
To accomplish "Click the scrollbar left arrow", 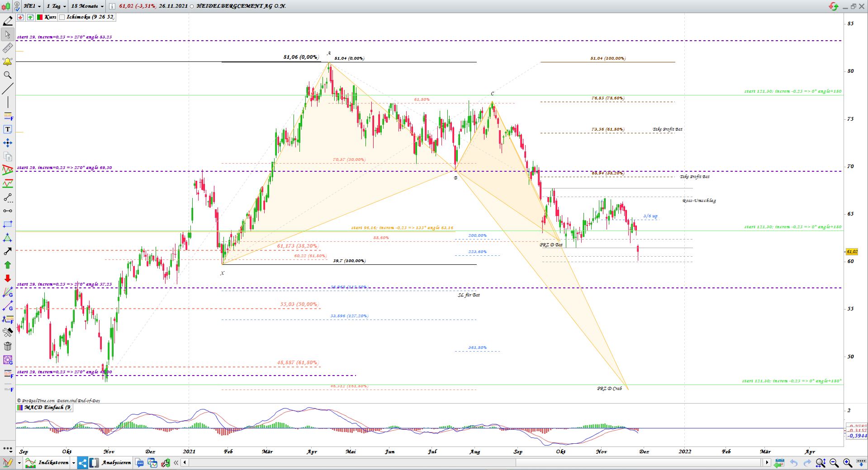I will pyautogui.click(x=185, y=463).
